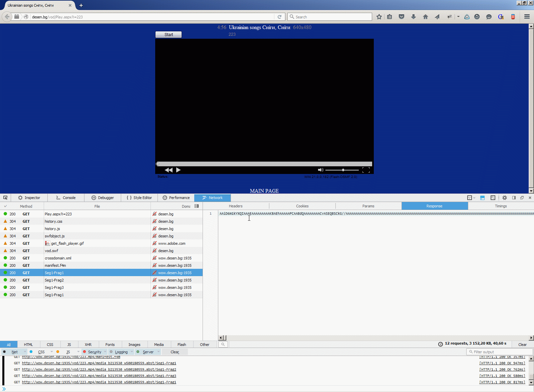
Task: Open the Debugger tab
Action: (102, 198)
